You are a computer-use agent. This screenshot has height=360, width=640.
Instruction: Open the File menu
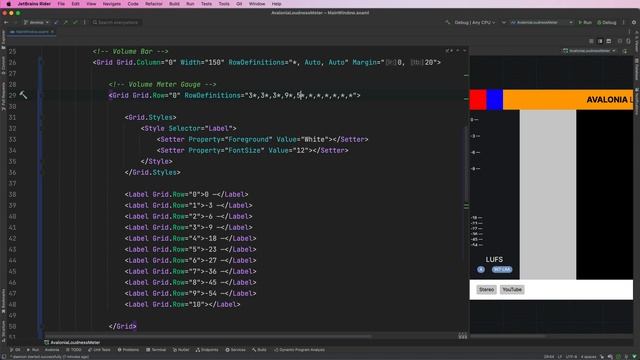click(x=61, y=4)
